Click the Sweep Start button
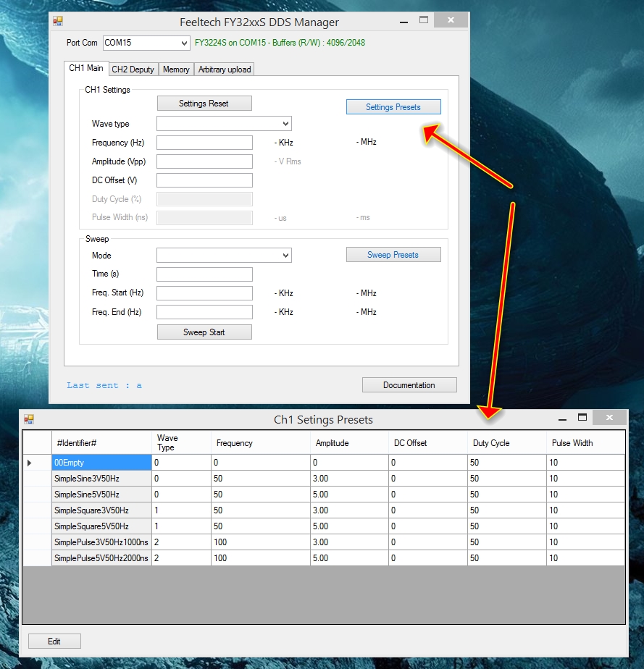The height and width of the screenshot is (669, 644). (204, 332)
